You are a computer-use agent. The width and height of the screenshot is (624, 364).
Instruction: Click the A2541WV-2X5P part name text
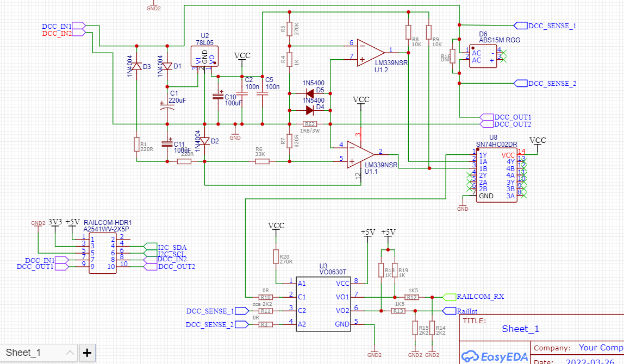(x=106, y=229)
